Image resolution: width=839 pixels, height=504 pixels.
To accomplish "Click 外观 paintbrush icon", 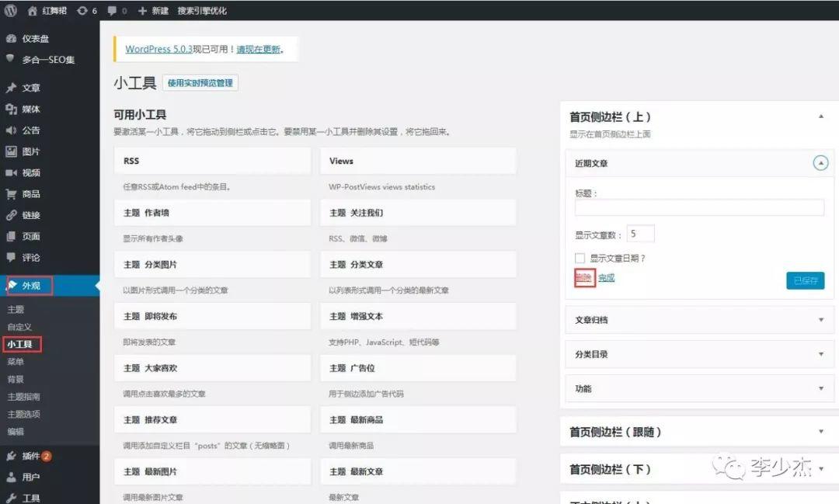I will coord(12,286).
